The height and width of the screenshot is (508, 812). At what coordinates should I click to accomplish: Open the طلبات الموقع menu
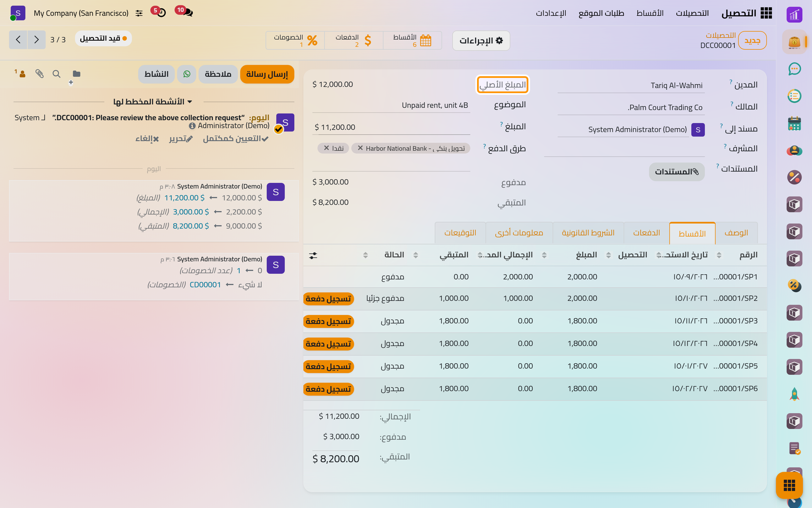tap(601, 13)
